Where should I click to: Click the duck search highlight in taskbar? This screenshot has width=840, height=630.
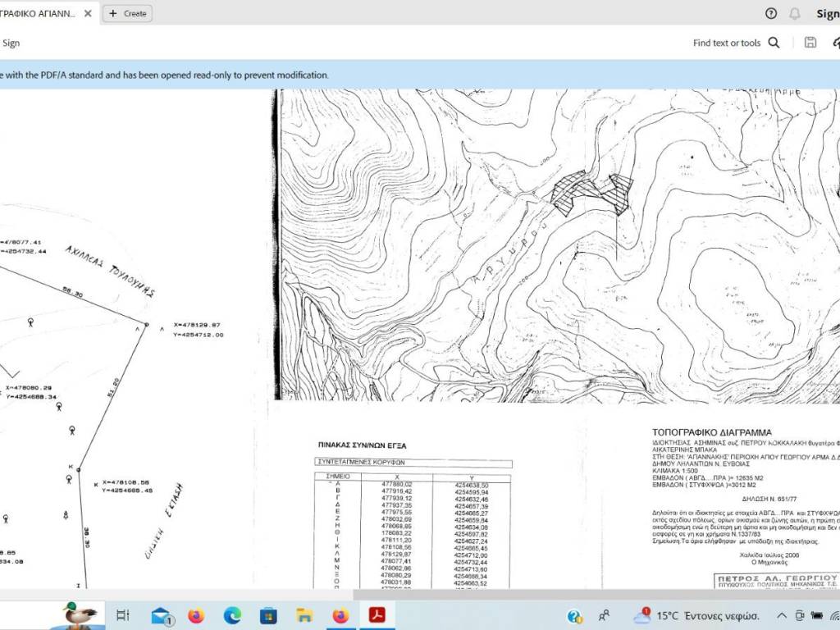click(x=82, y=614)
